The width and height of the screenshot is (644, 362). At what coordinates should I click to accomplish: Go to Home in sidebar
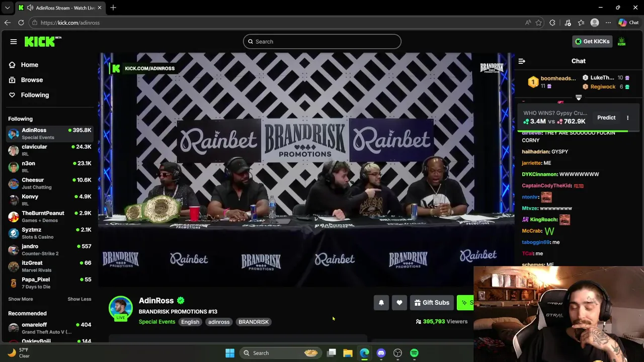29,65
